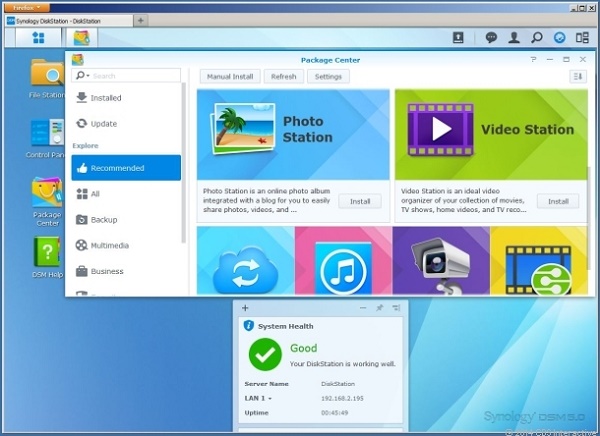Click the category sidebar scrollbar
Screen dimensions: 600x436
tap(184, 163)
